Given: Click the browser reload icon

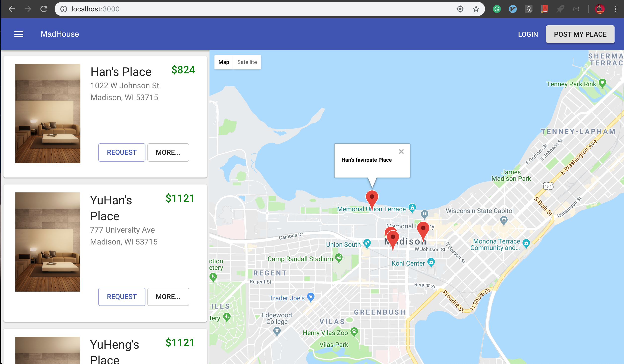Looking at the screenshot, I should click(44, 9).
